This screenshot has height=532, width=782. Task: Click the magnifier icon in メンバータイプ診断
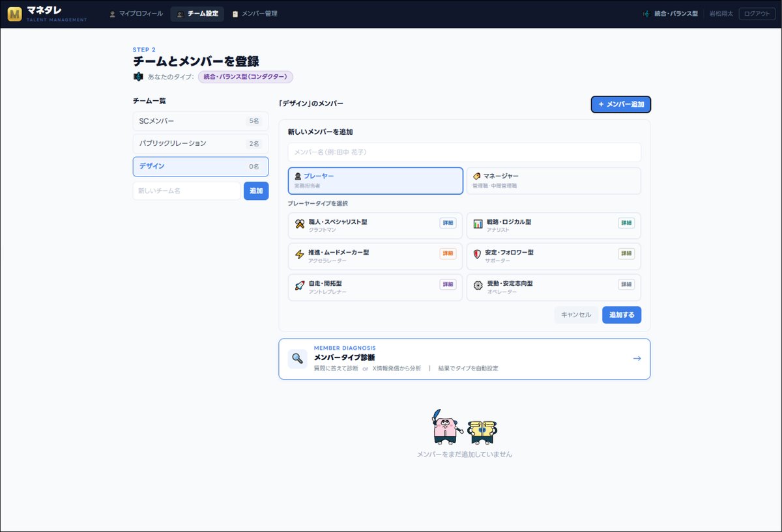point(298,358)
